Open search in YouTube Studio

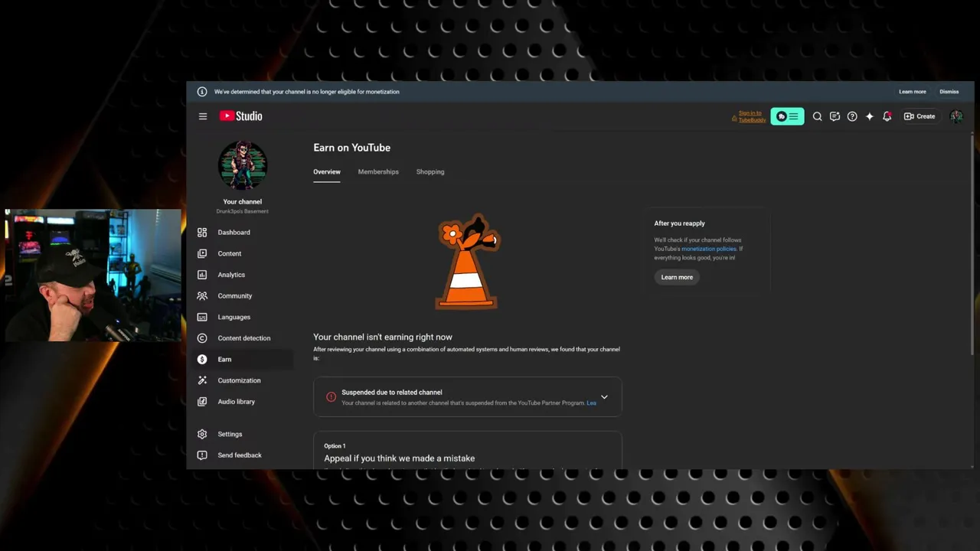817,116
